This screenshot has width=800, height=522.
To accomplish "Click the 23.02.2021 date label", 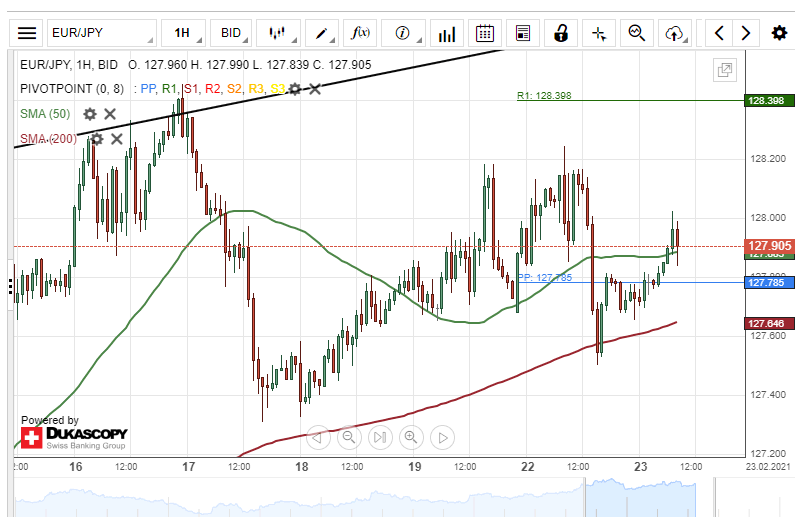I will click(768, 466).
